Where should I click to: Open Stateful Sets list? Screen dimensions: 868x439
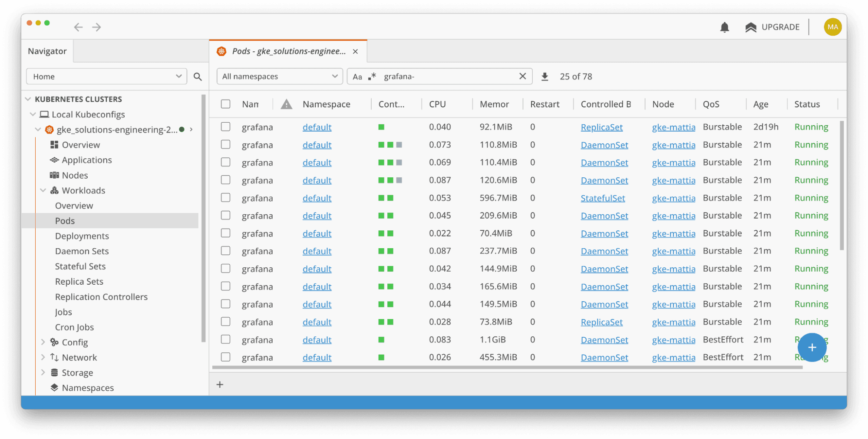[x=80, y=266]
